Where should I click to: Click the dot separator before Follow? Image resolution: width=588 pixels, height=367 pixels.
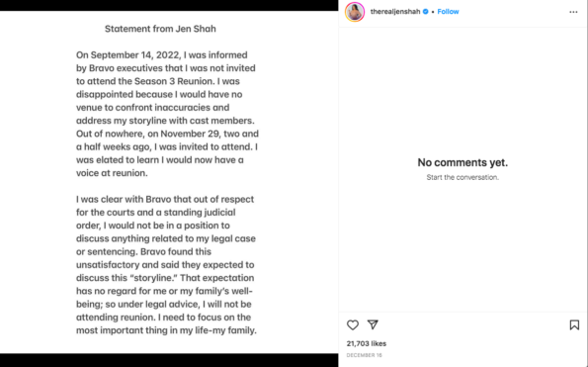433,12
